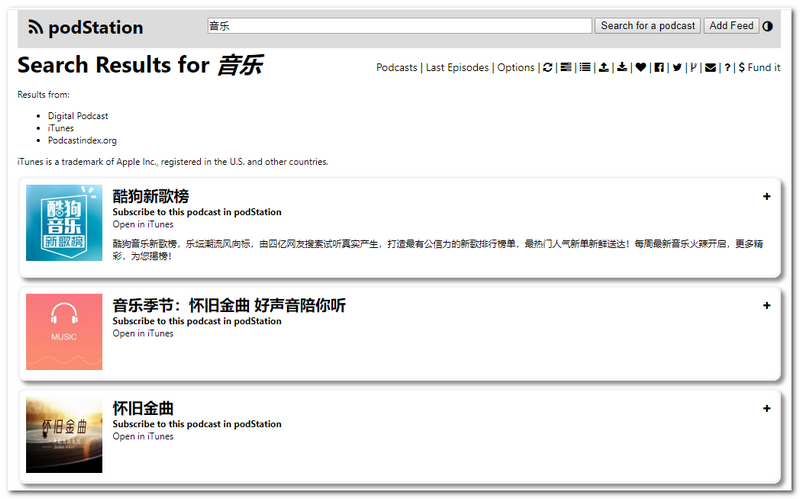Click the heart icon in toolbar
The image size is (800, 499).
[x=641, y=68]
